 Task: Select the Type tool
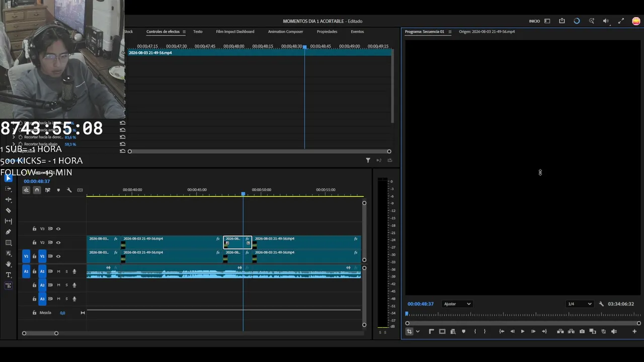pyautogui.click(x=9, y=275)
